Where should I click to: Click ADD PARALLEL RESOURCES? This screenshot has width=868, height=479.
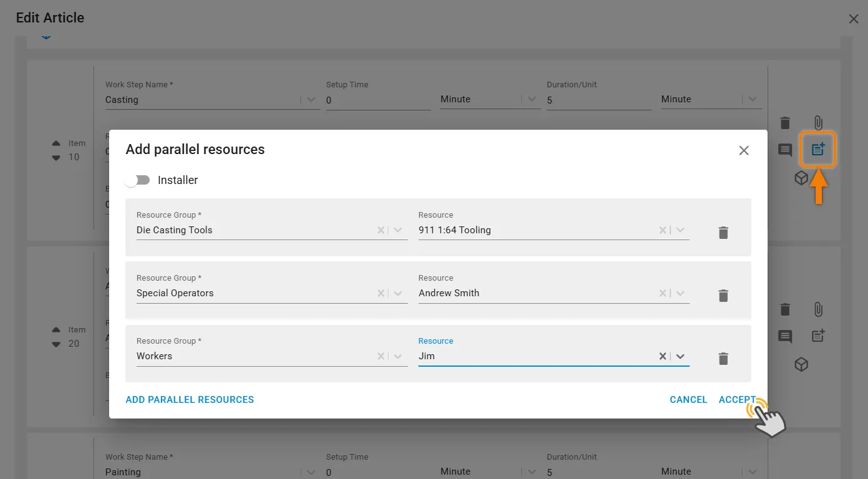(x=190, y=400)
